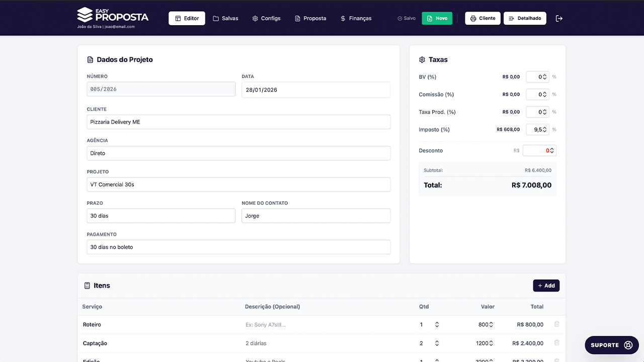Viewport: 644px width, 362px height.
Task: Open the Suporte help widget
Action: pos(611,345)
